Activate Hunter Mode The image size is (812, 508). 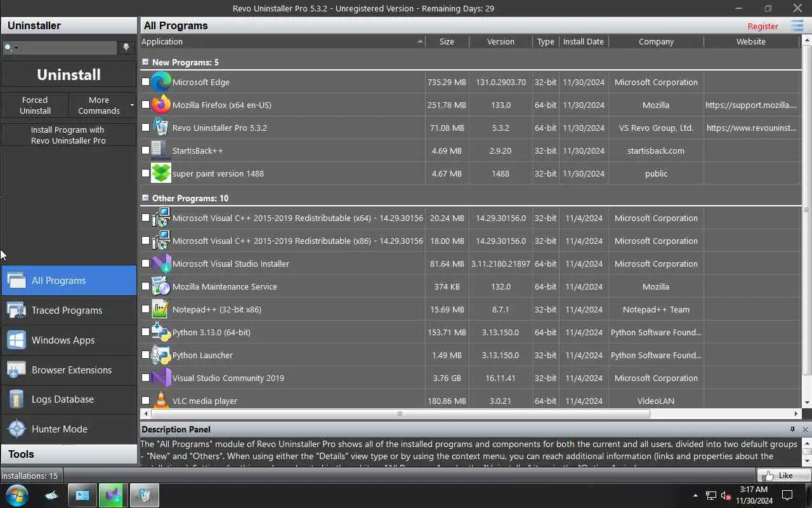pyautogui.click(x=69, y=429)
